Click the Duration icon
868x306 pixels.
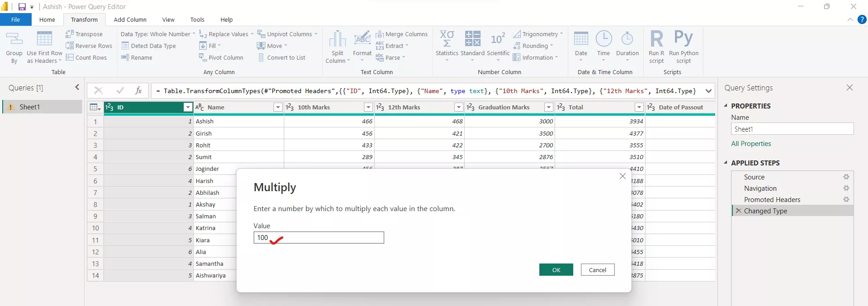pyautogui.click(x=627, y=39)
